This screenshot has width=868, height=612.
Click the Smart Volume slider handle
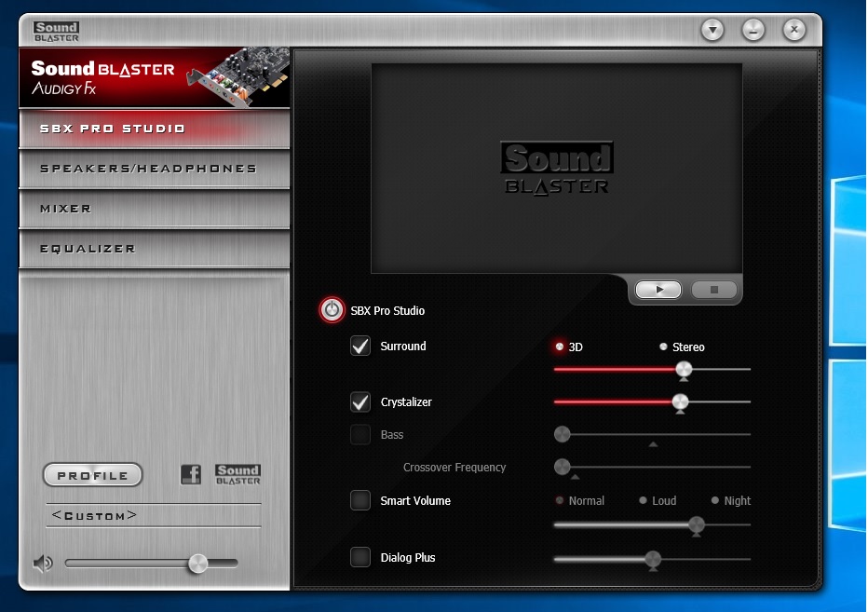[x=697, y=525]
